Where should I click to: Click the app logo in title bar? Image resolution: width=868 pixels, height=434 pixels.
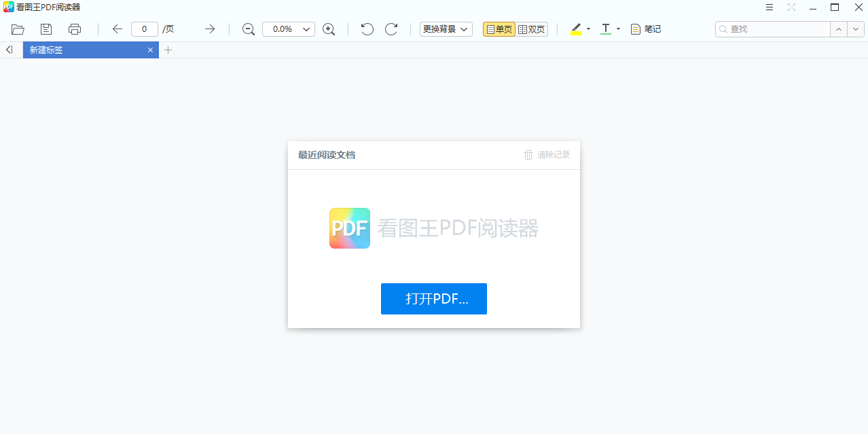(x=8, y=7)
